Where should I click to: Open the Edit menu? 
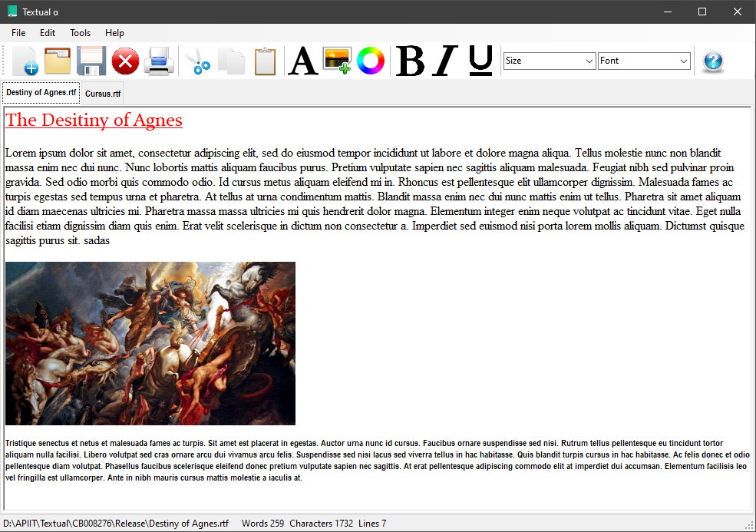click(48, 33)
